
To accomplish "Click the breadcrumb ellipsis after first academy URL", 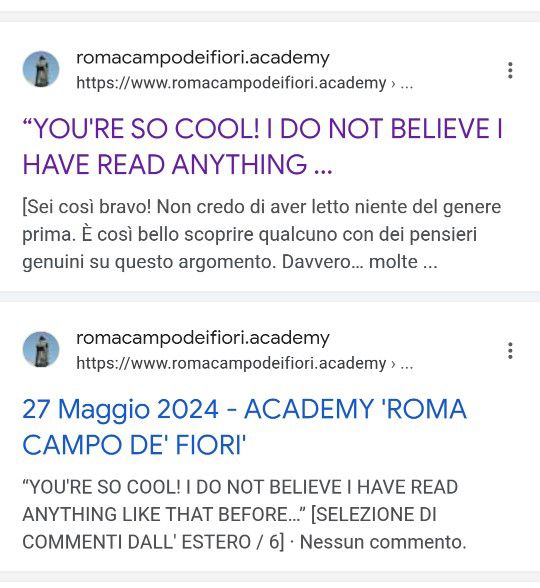I will [407, 84].
